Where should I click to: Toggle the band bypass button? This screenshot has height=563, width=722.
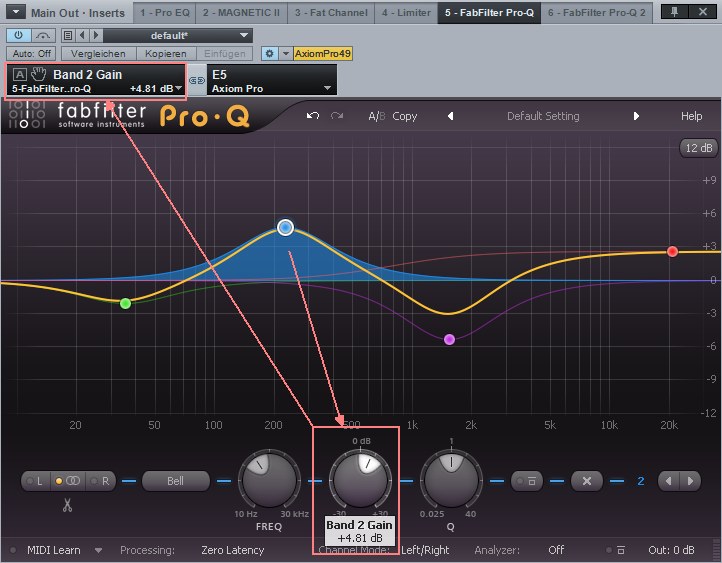tap(527, 481)
